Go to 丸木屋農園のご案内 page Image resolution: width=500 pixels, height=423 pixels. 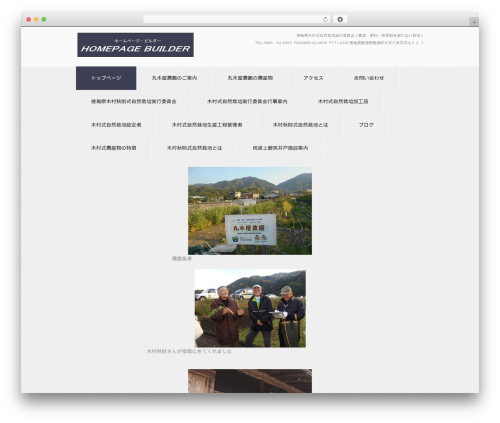pos(174,78)
